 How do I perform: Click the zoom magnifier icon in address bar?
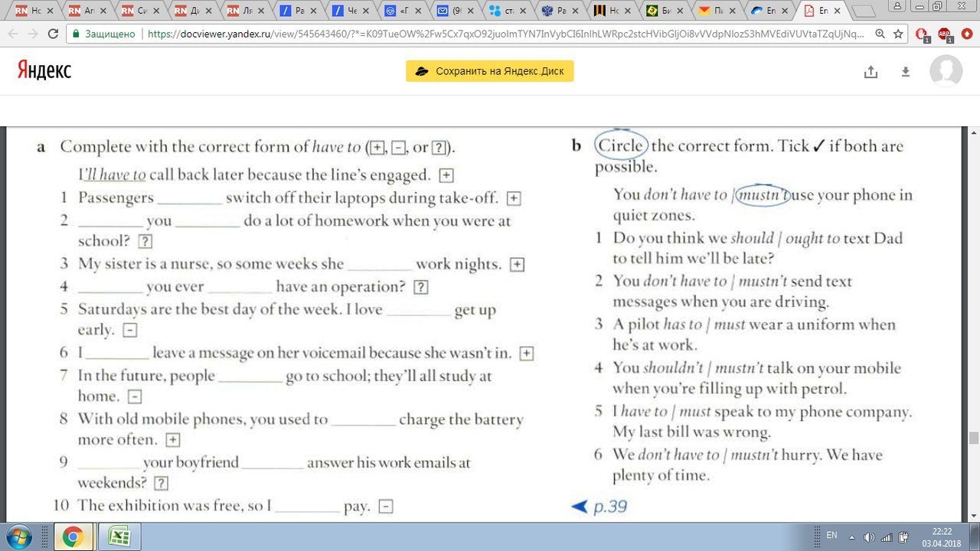coord(880,34)
